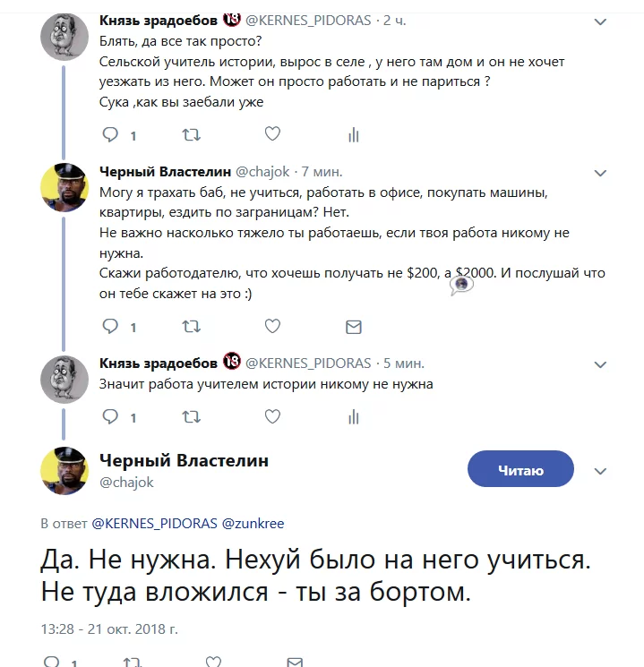644x667 pixels.
Task: Open @KERNES_PIDORAS link in the В ответ line
Action: (x=154, y=523)
